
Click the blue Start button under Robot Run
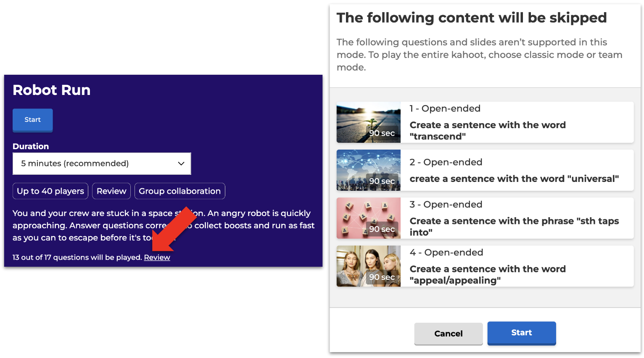click(32, 120)
